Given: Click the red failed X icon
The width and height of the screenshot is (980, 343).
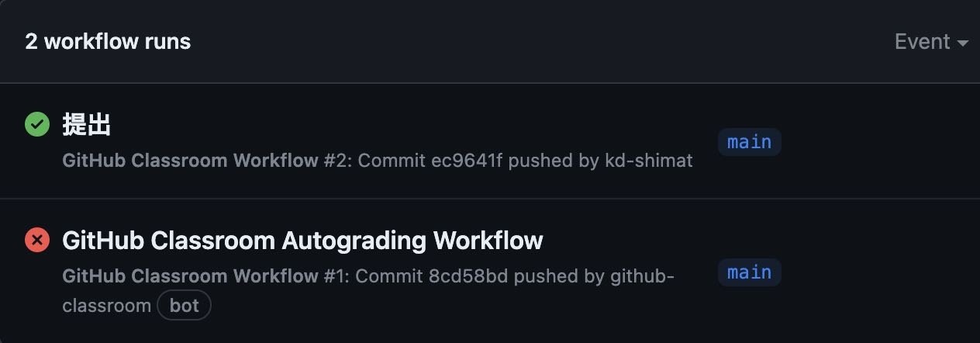Looking at the screenshot, I should tap(37, 241).
